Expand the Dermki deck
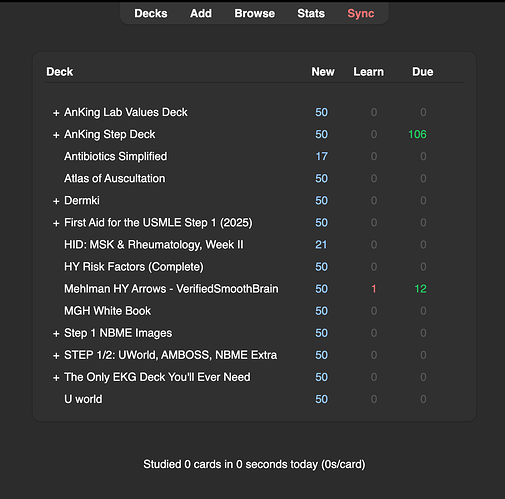 click(56, 201)
